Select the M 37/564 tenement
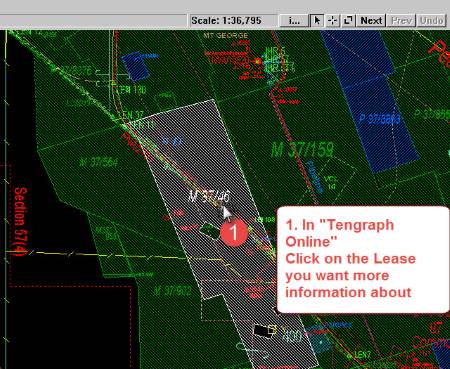Screen dimensions: 450x369 (98, 162)
